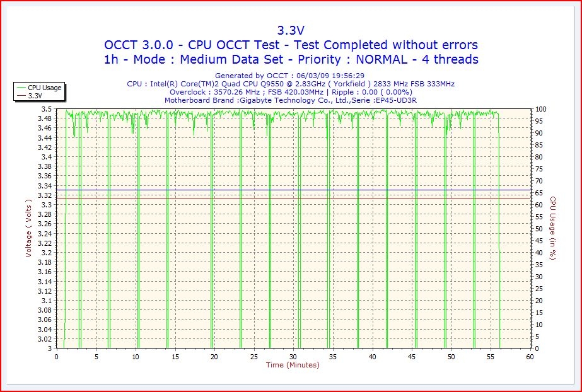This screenshot has height=392, width=582.
Task: Select the dark red 3.3V legend line
Action: point(21,96)
